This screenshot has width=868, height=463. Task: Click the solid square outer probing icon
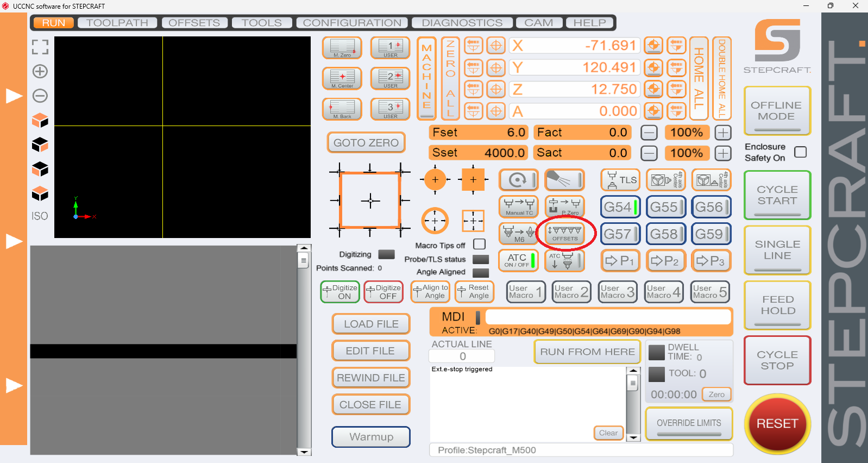click(x=473, y=179)
